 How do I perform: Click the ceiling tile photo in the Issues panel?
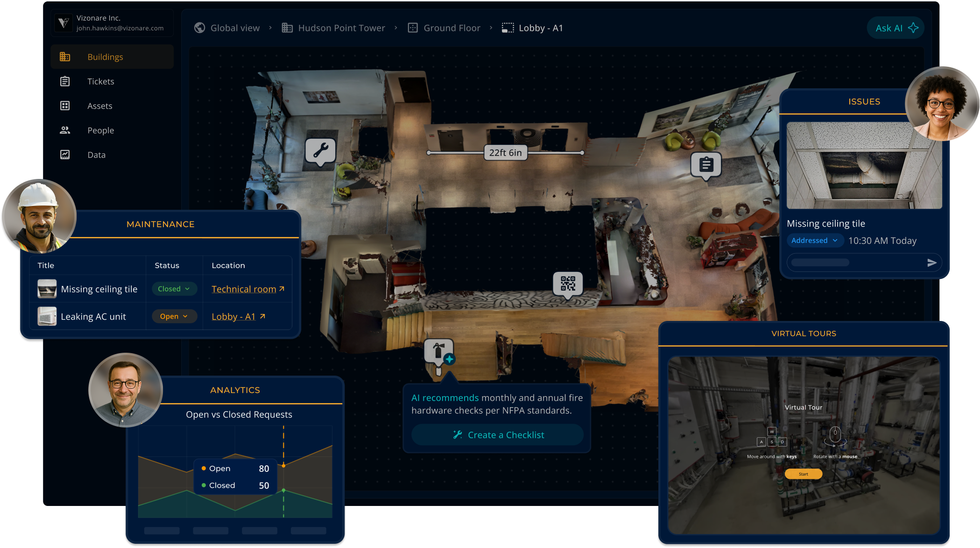point(864,164)
